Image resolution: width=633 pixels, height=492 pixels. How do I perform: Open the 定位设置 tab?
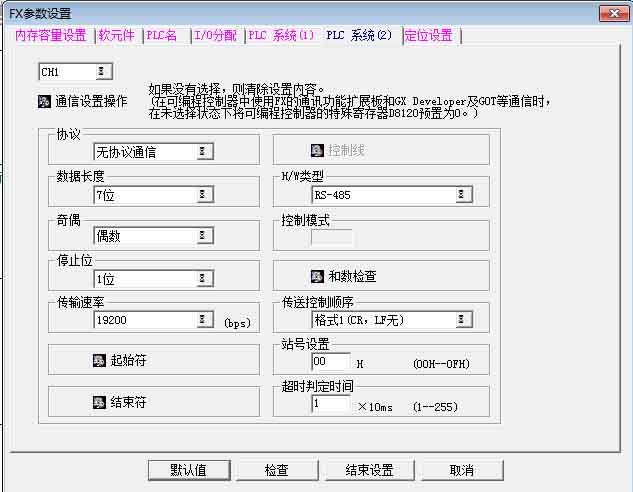[x=428, y=35]
